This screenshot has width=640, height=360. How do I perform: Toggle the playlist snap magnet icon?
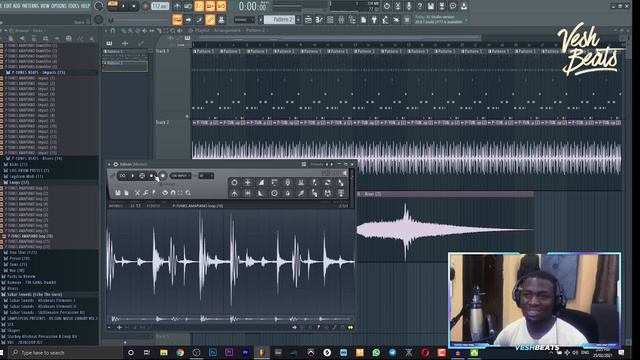pos(113,31)
